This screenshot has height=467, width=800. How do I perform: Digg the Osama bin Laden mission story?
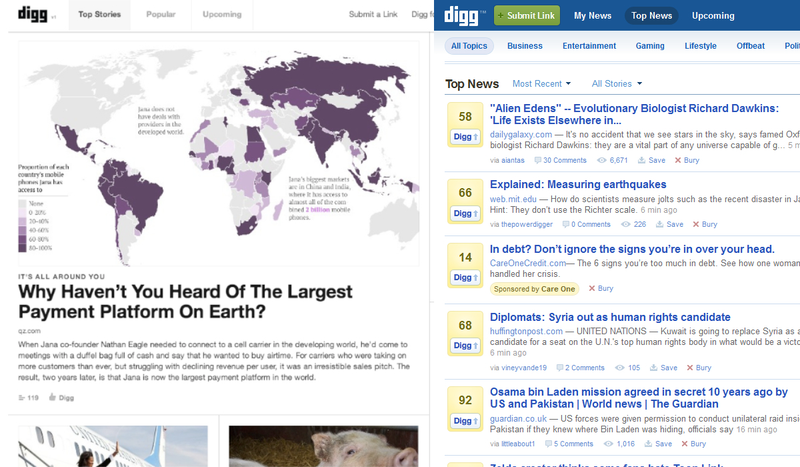(465, 421)
